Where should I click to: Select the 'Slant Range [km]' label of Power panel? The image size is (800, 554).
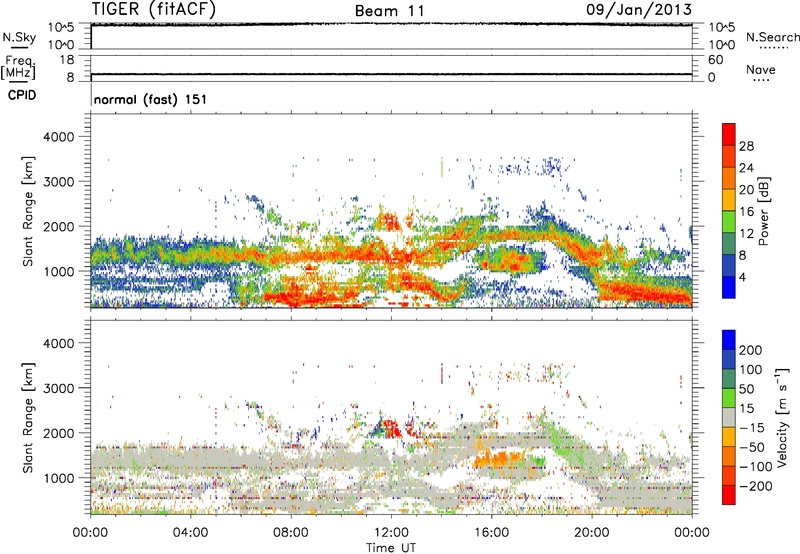[x=28, y=211]
